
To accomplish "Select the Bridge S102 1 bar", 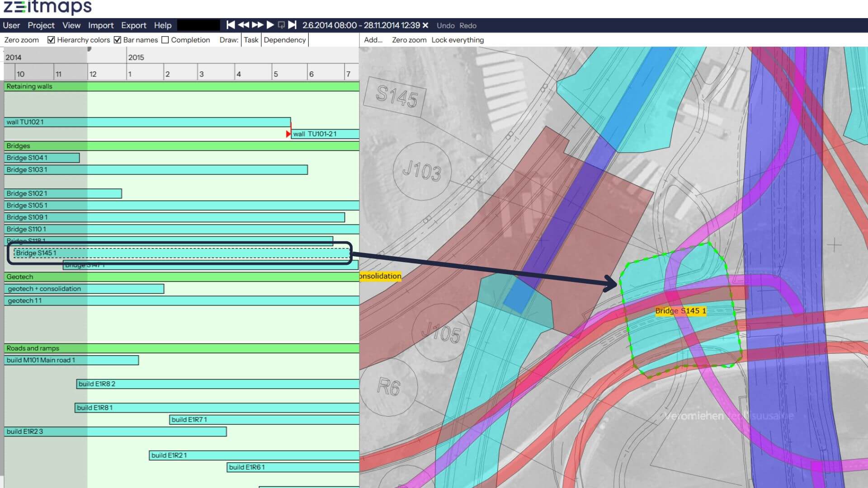I will [63, 193].
